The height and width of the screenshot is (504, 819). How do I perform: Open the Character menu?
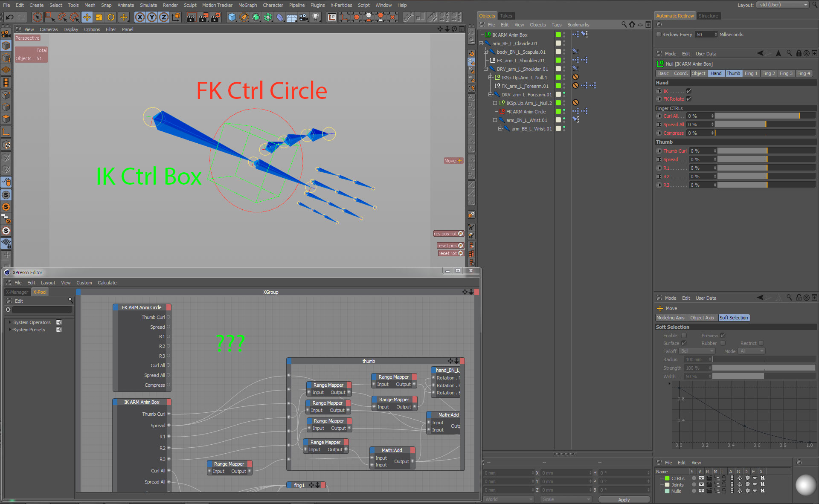click(x=273, y=5)
